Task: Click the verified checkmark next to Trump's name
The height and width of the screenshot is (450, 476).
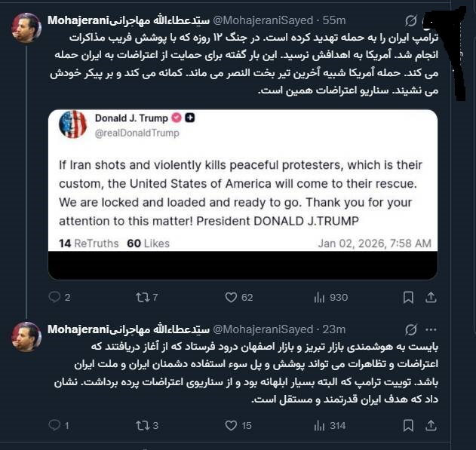Action: pos(177,118)
